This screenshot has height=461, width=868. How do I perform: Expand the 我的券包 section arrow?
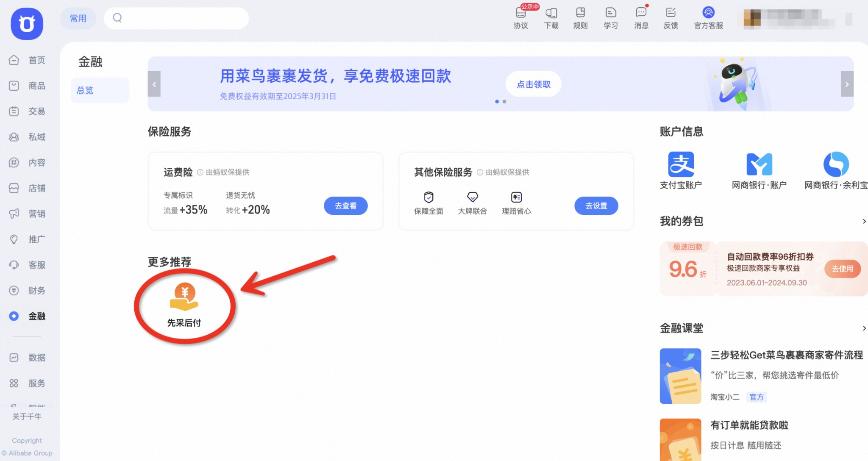click(864, 221)
